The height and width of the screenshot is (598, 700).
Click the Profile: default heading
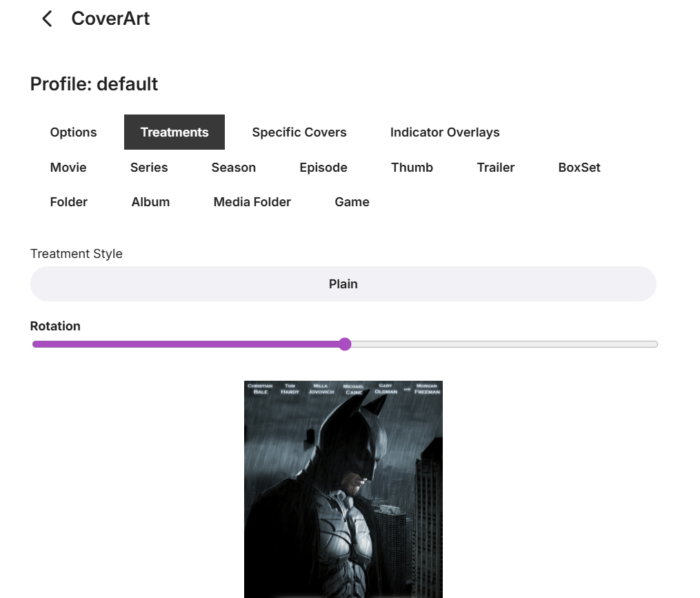[x=94, y=84]
